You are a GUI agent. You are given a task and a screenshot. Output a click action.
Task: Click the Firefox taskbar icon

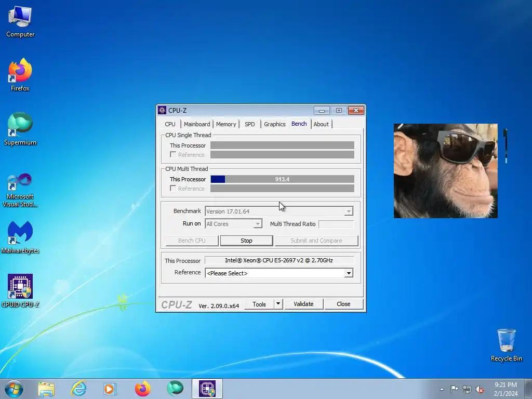click(142, 389)
